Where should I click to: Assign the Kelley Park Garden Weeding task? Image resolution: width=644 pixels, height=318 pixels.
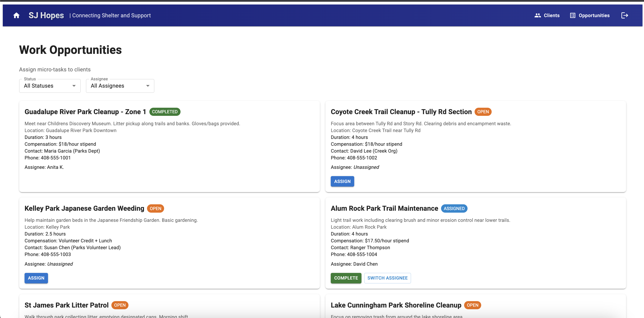click(x=36, y=278)
